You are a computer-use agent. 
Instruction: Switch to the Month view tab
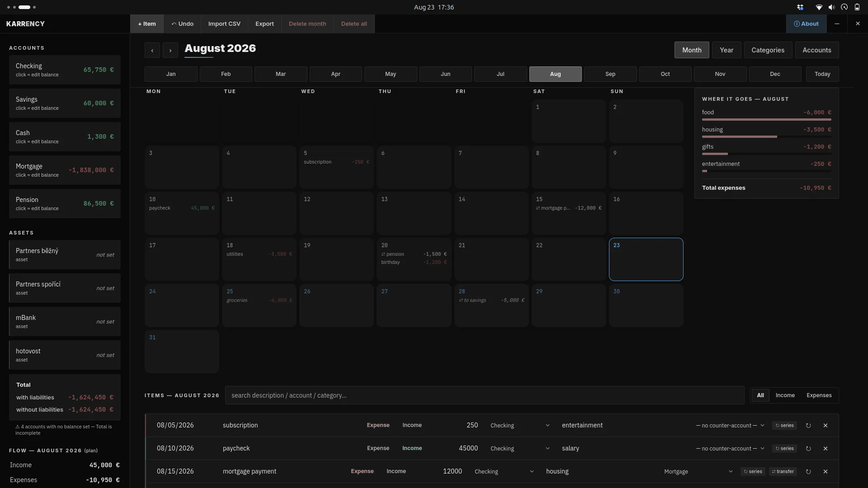click(692, 50)
